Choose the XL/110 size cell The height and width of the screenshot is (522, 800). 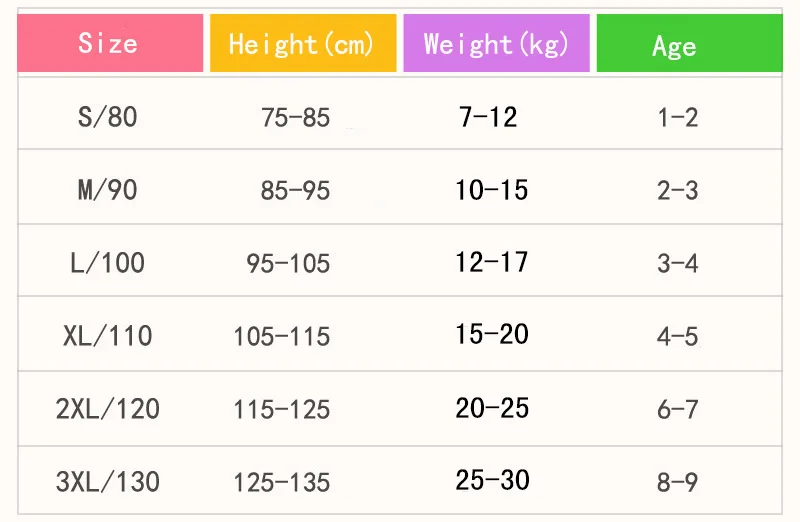[x=108, y=336]
